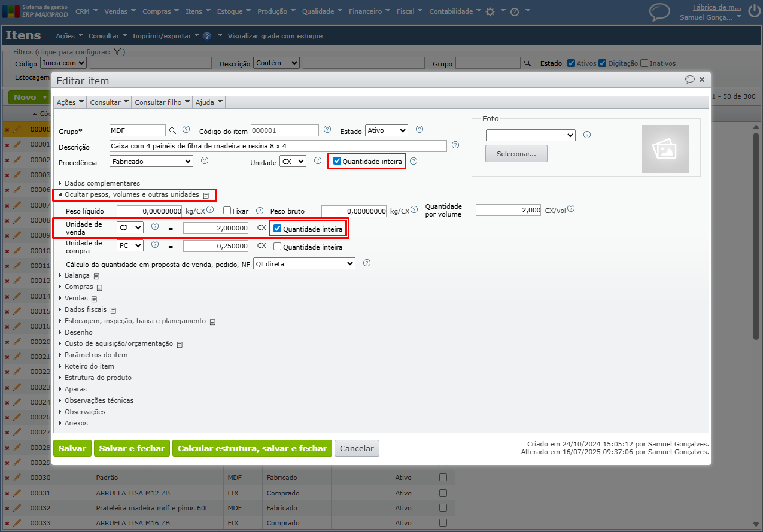Click the Selecionar... photo button
Screen dimensions: 763x532
516,154
